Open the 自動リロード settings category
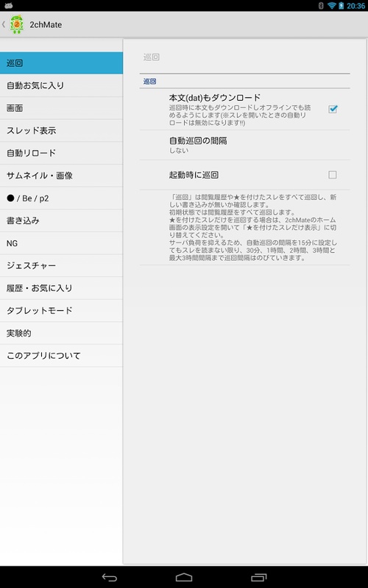The width and height of the screenshot is (368, 588). [61, 153]
